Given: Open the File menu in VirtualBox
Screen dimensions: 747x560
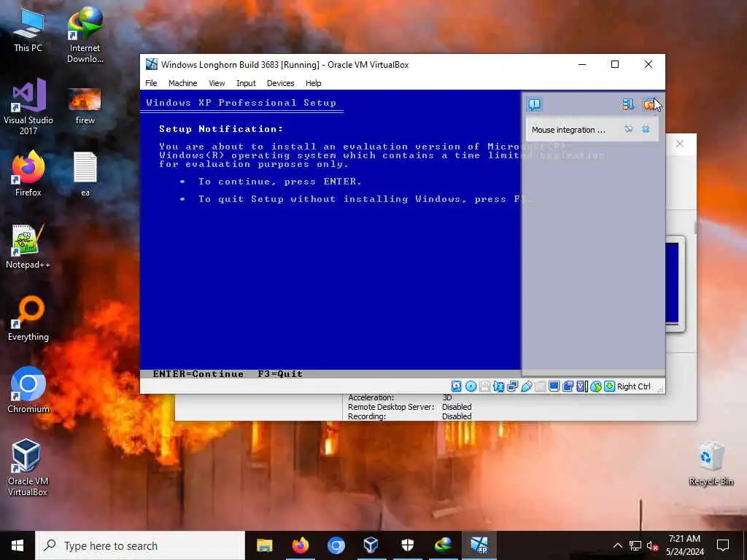Looking at the screenshot, I should pyautogui.click(x=151, y=83).
